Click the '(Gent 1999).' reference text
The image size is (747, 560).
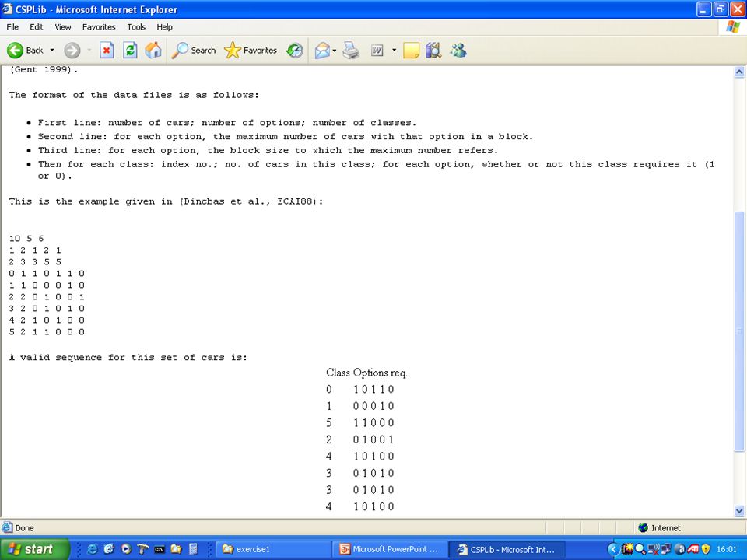click(x=44, y=70)
